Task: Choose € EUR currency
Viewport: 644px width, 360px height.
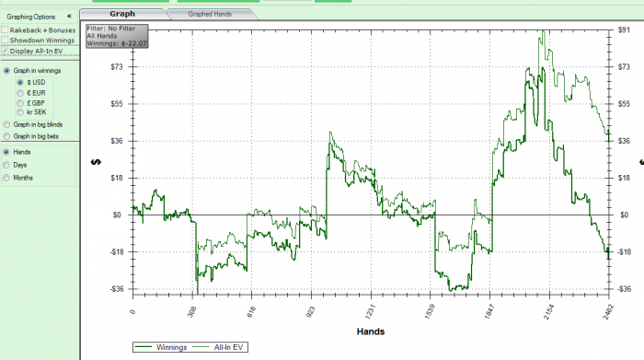Action: tap(20, 93)
